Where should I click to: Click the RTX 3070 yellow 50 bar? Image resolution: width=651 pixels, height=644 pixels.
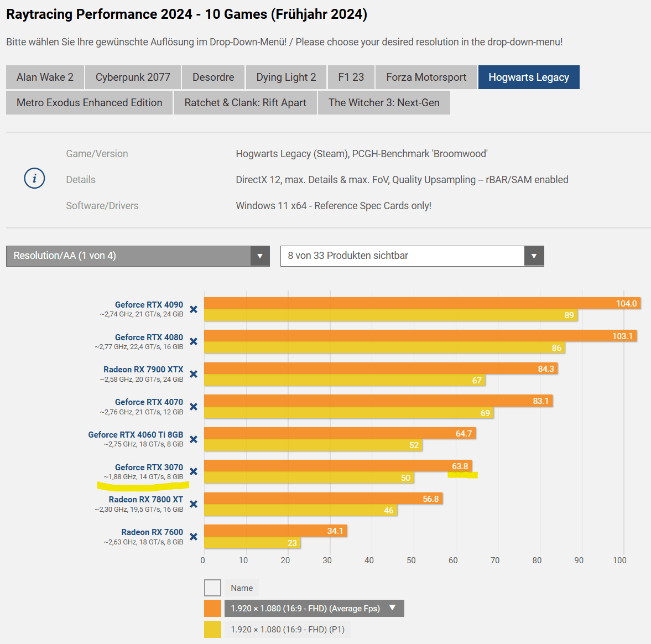[x=309, y=477]
